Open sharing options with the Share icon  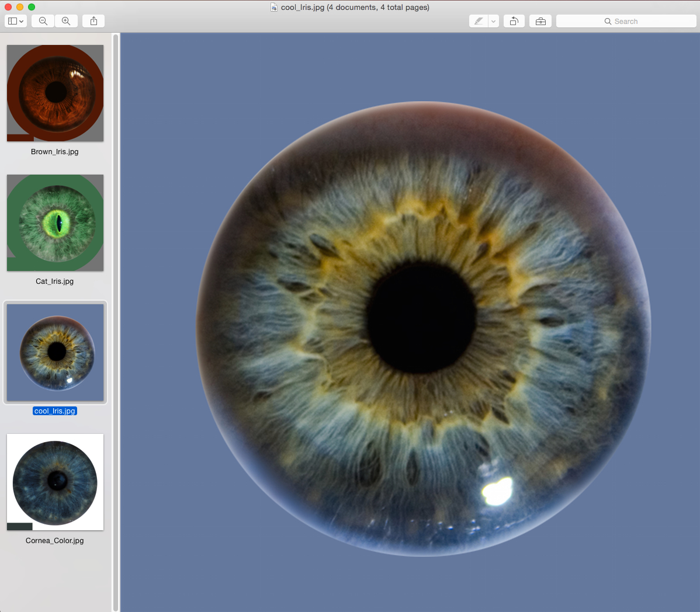[93, 21]
